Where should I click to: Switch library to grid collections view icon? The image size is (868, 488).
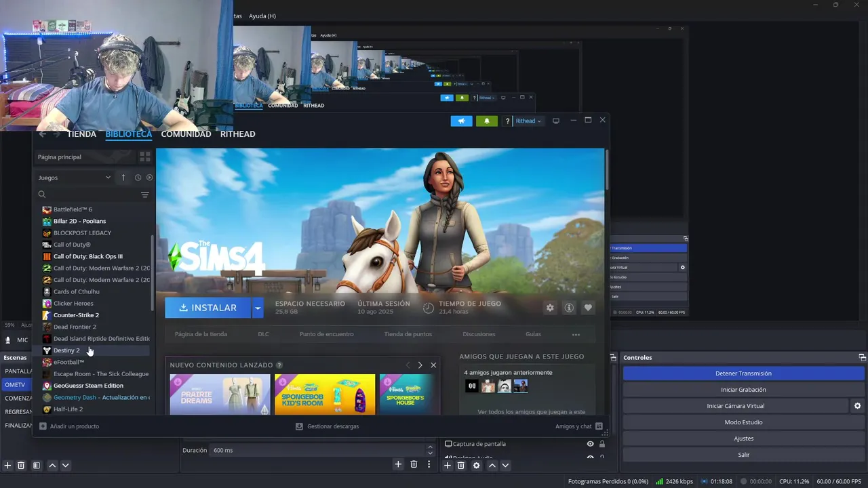pos(144,157)
